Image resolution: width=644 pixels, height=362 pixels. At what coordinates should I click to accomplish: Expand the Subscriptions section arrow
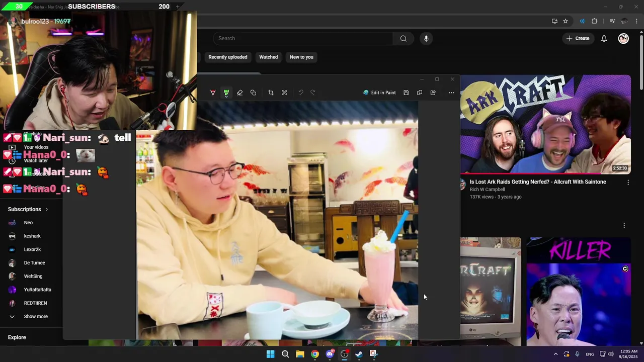point(47,209)
